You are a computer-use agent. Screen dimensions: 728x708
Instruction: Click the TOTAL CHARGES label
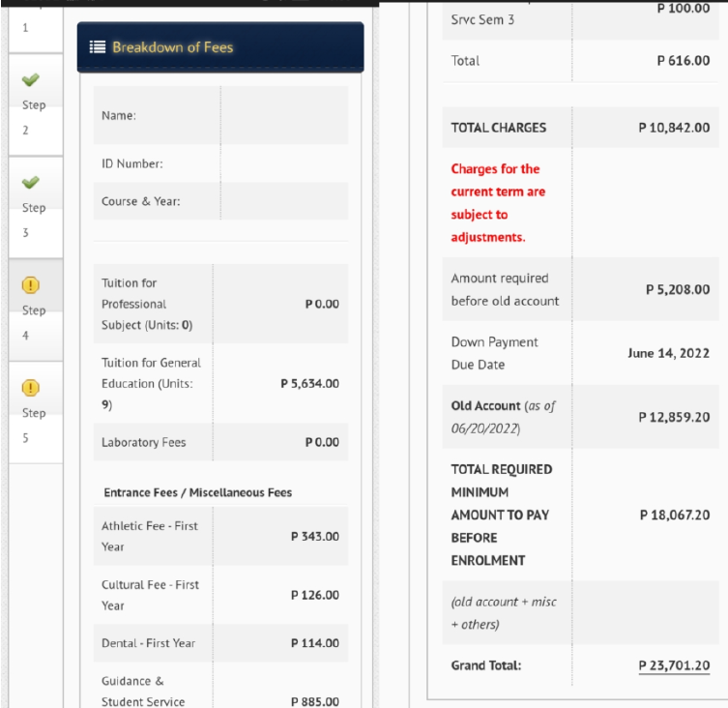pos(499,128)
